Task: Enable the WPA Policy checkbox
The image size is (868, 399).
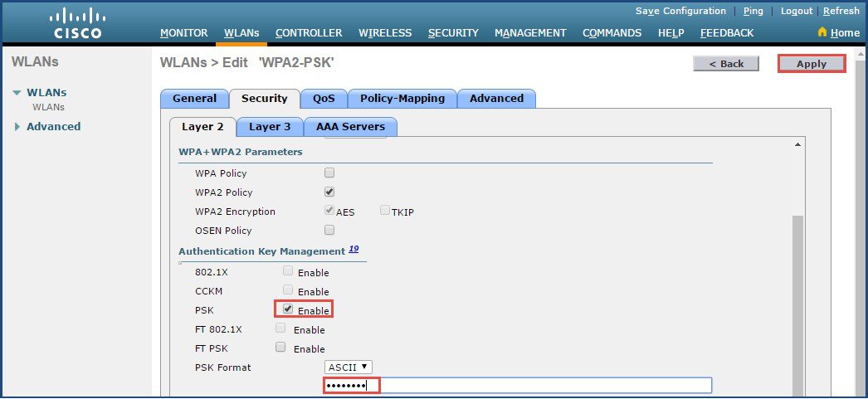Action: tap(329, 173)
